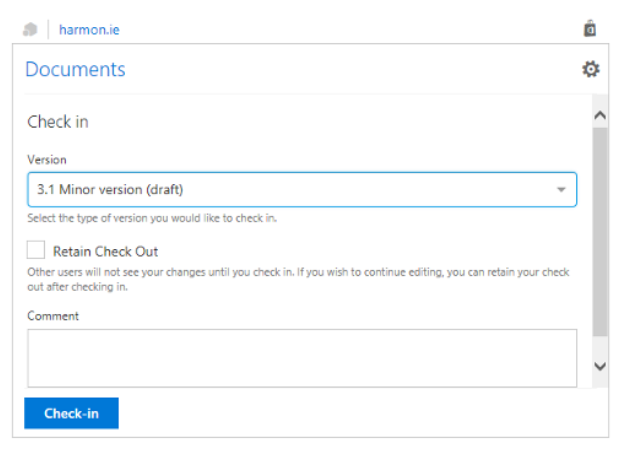
Task: Expand the Version dropdown arrow
Action: pos(561,189)
